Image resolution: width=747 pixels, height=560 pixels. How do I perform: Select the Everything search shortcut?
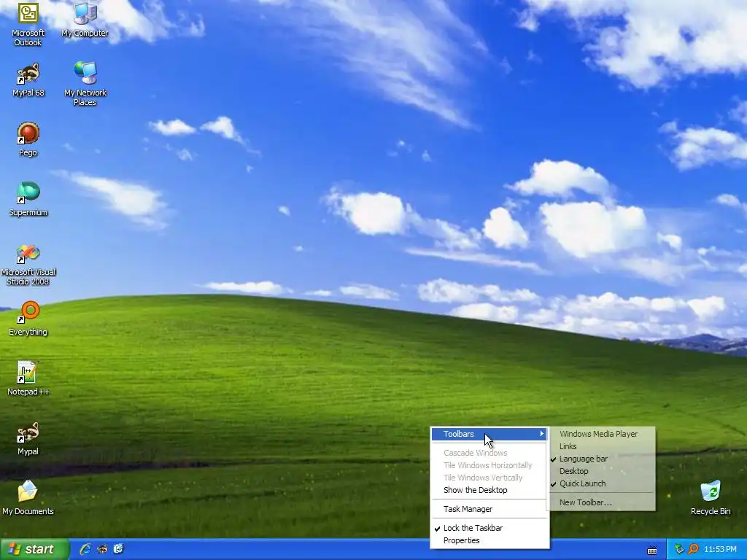[28, 319]
